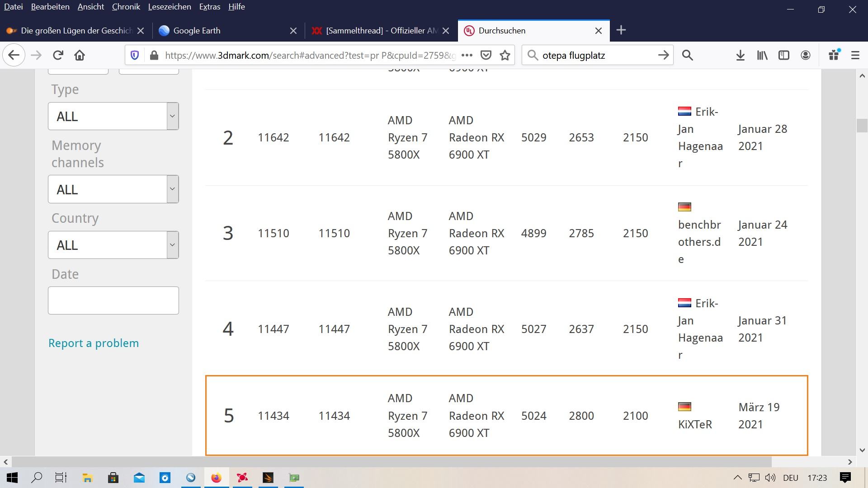Screen dimensions: 868x488
Task: Open Microsoft Store from the taskbar
Action: [113, 478]
